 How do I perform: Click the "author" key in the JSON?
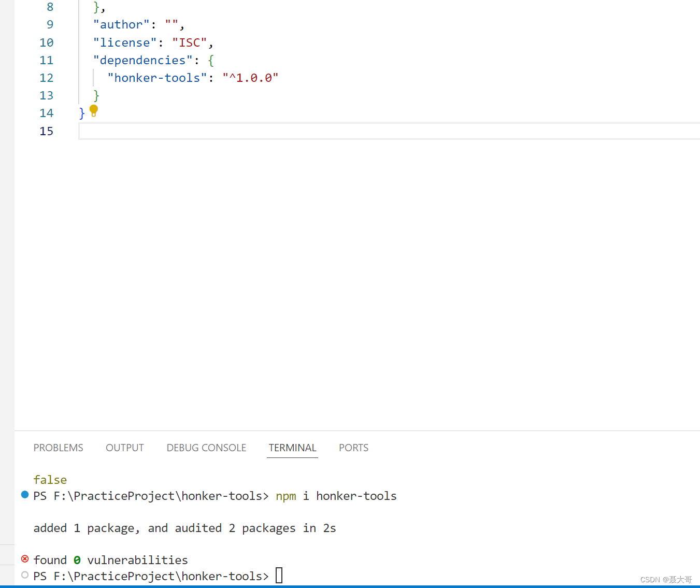click(x=121, y=25)
